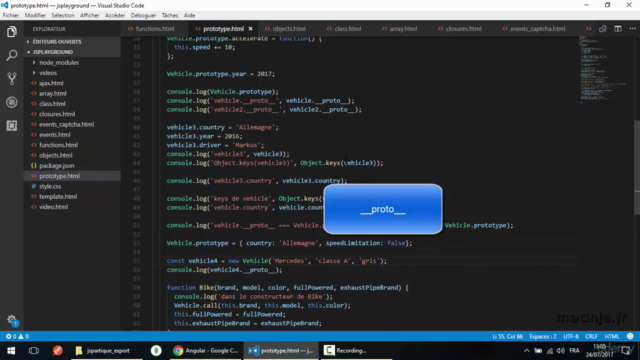The image size is (640, 360).
Task: Click the Li 55, Col 66 cursor position
Action: coord(507,336)
